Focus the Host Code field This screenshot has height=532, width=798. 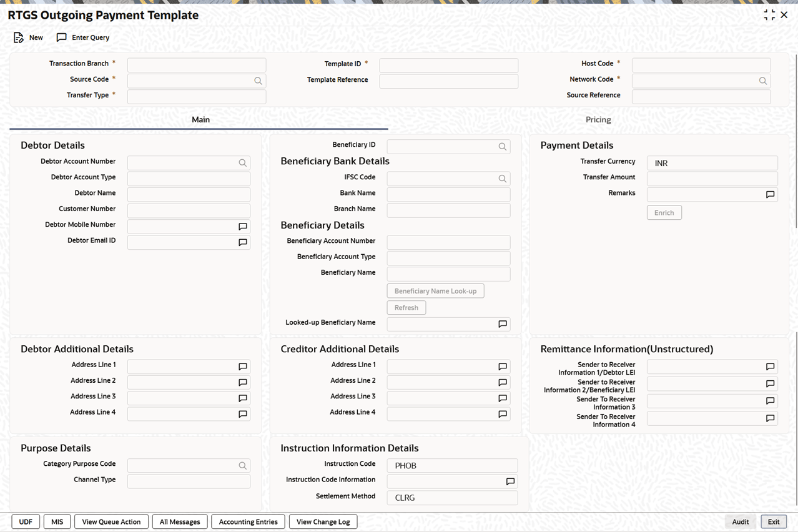point(701,65)
